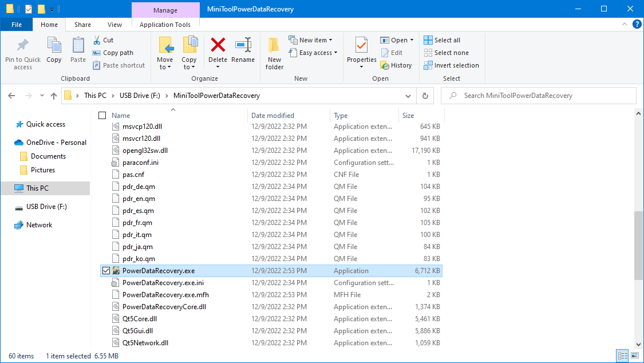This screenshot has height=363, width=644.
Task: Create a New folder
Action: coord(274,54)
